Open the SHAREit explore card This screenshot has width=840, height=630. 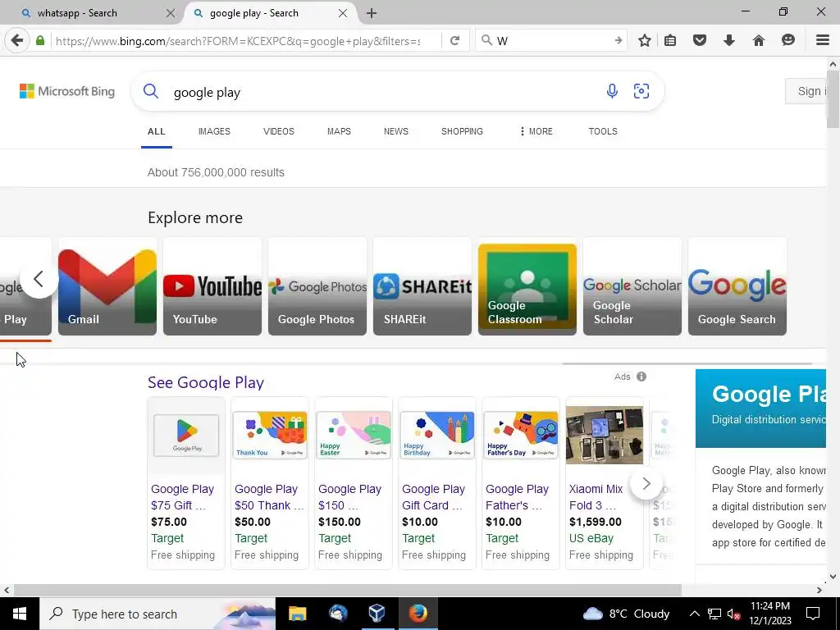tap(422, 286)
